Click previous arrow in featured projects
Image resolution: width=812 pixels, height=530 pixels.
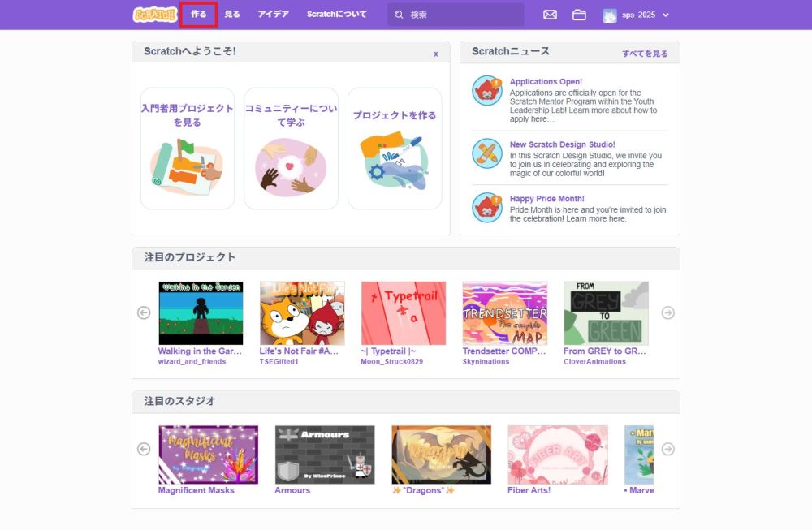click(144, 312)
